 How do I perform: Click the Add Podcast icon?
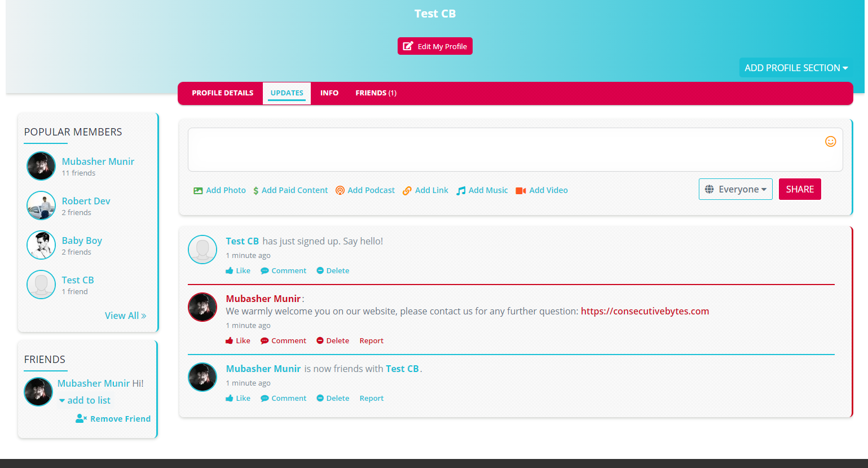click(340, 191)
